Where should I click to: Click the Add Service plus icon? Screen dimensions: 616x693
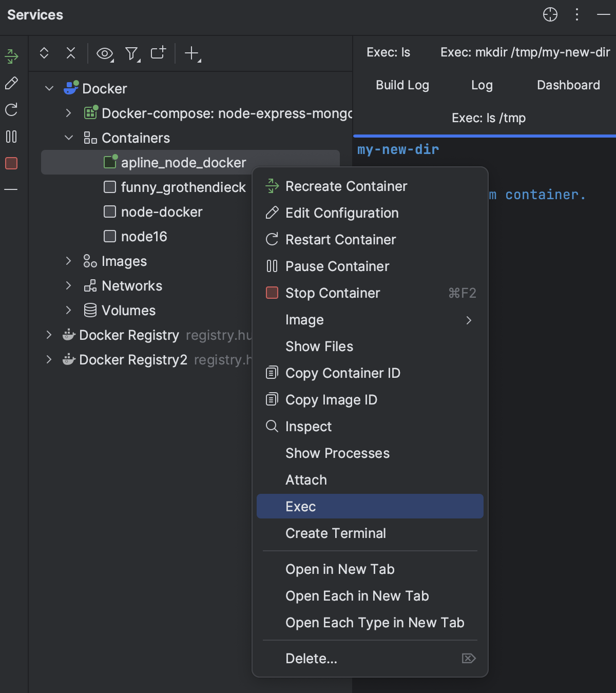(x=192, y=53)
